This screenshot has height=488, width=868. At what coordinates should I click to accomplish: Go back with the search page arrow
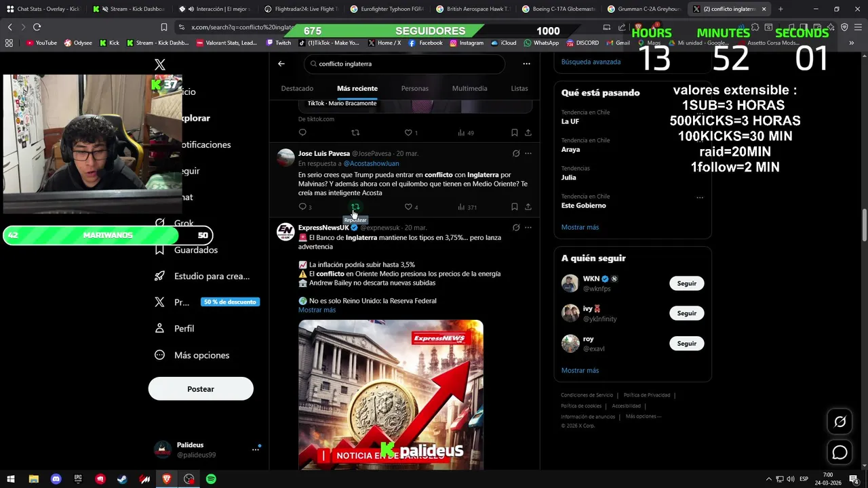coord(281,64)
